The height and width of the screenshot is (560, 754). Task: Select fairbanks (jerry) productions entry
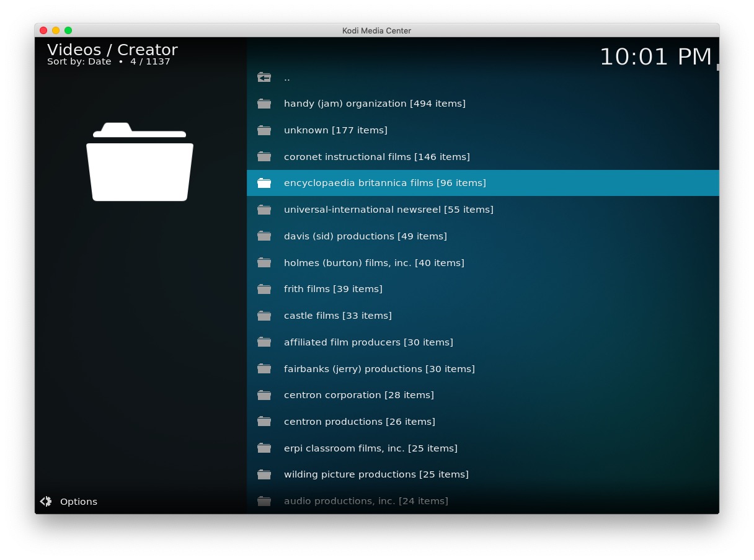point(379,369)
